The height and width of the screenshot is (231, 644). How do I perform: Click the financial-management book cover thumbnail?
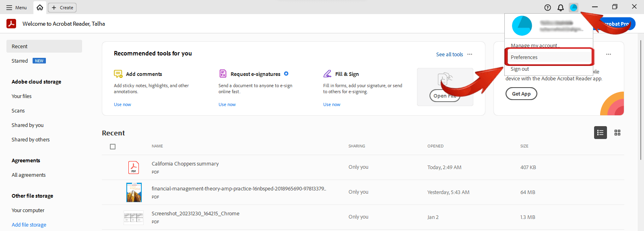[x=134, y=192]
